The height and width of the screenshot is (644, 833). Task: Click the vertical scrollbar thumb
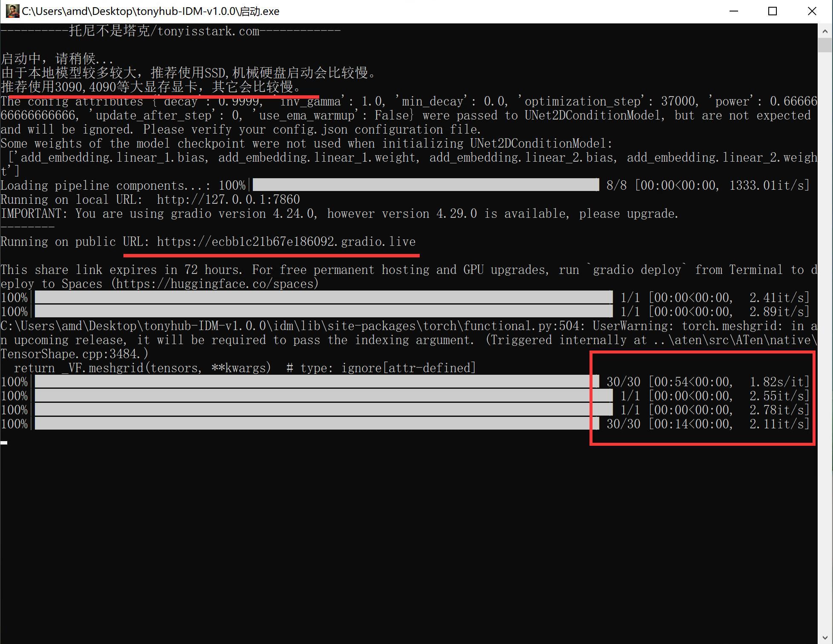coord(825,45)
